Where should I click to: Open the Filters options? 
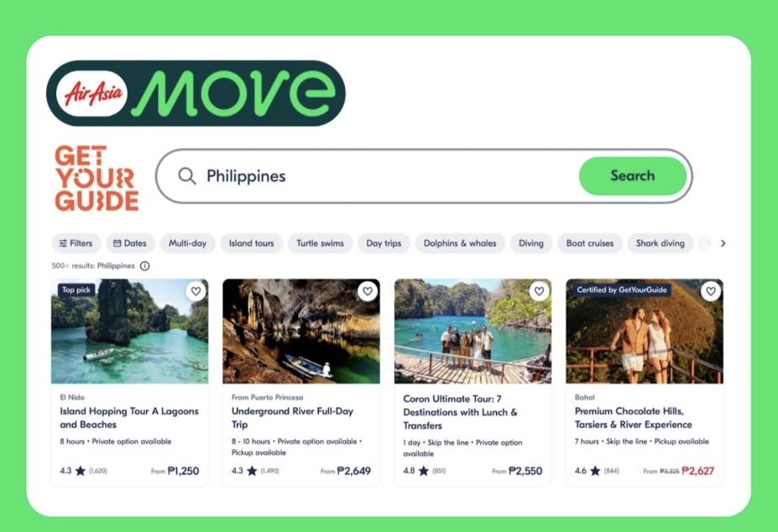pos(76,243)
